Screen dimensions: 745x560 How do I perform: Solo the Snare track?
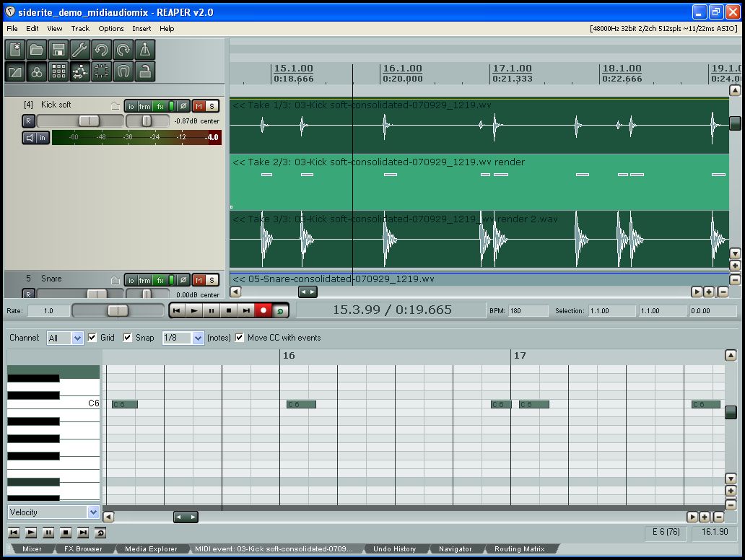point(212,280)
